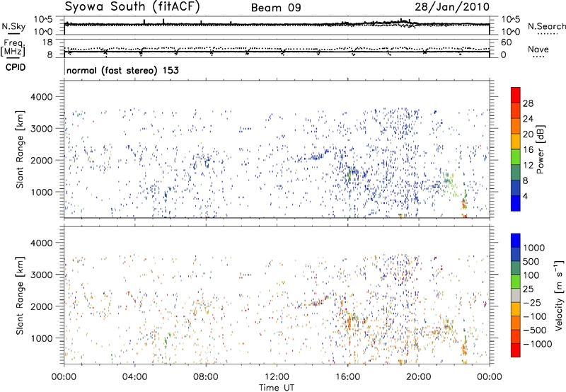Click the '18' frequency axis tick

click(x=47, y=42)
